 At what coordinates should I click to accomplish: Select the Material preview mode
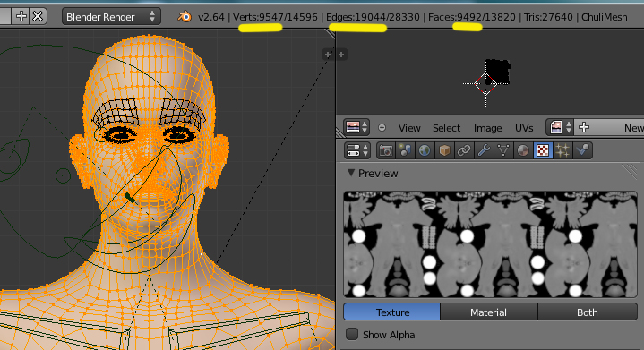(489, 312)
